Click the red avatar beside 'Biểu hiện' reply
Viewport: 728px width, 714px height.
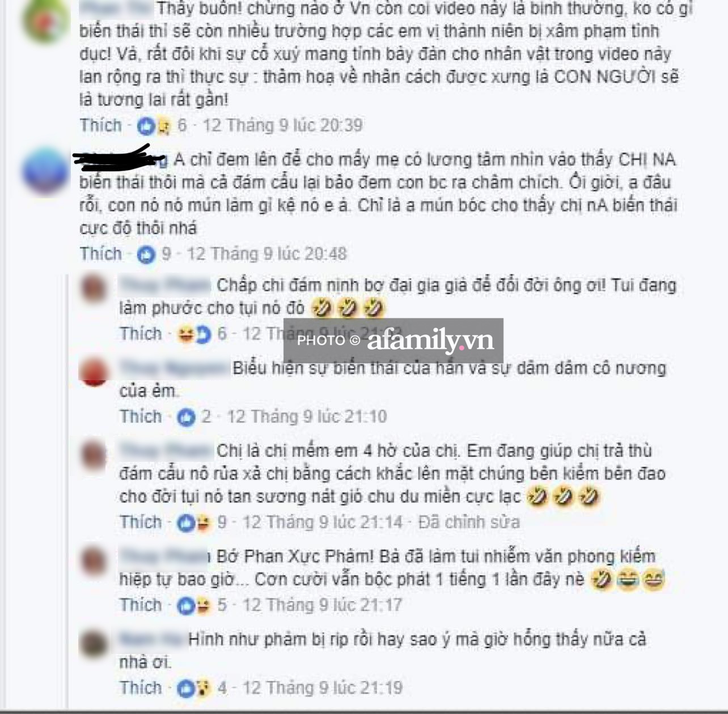click(95, 372)
